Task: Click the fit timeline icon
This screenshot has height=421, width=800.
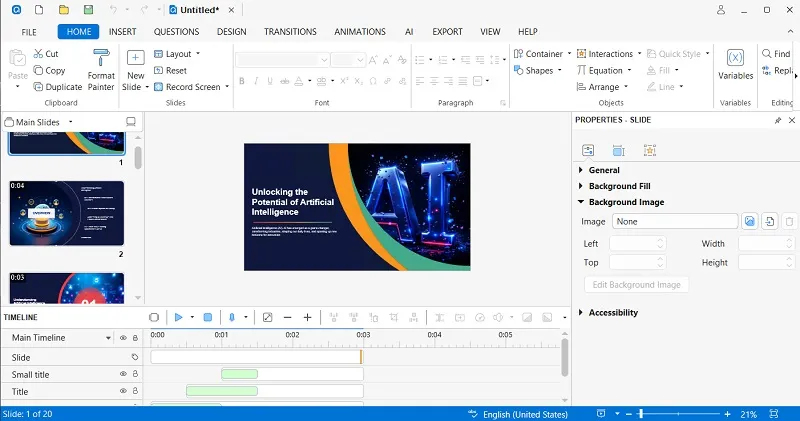Action: [x=267, y=317]
